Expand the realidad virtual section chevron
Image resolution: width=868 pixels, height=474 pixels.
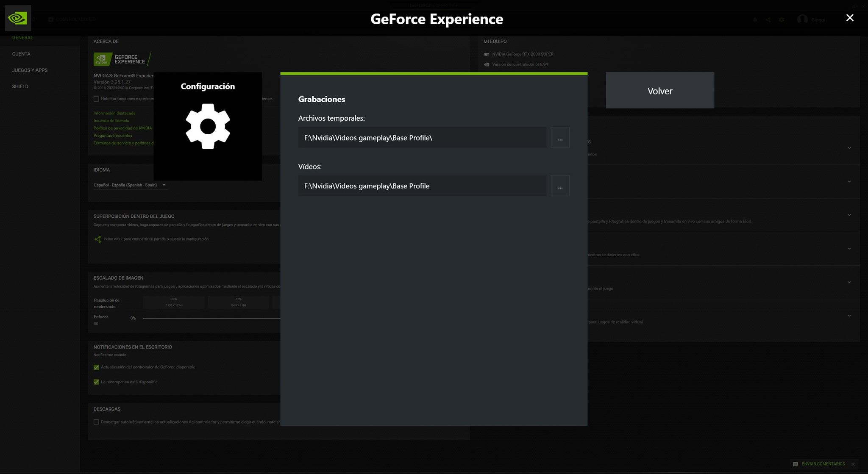(849, 315)
